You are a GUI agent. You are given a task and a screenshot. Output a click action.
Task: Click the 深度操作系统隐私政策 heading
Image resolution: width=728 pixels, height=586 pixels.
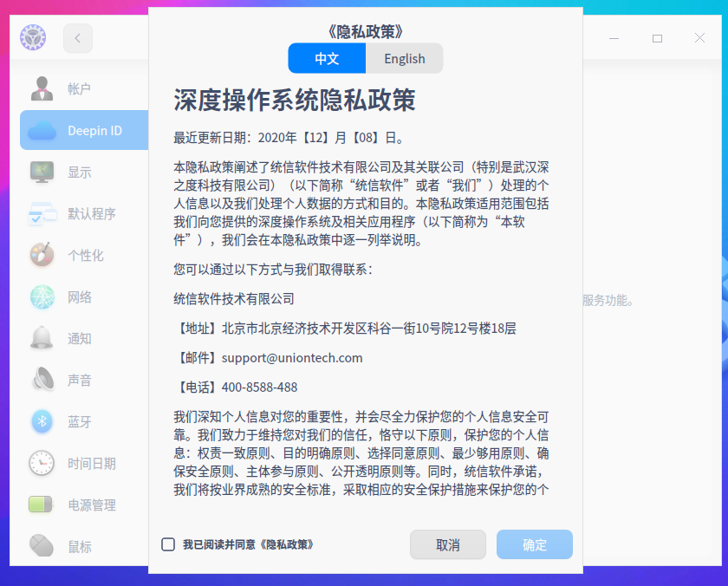tap(295, 100)
